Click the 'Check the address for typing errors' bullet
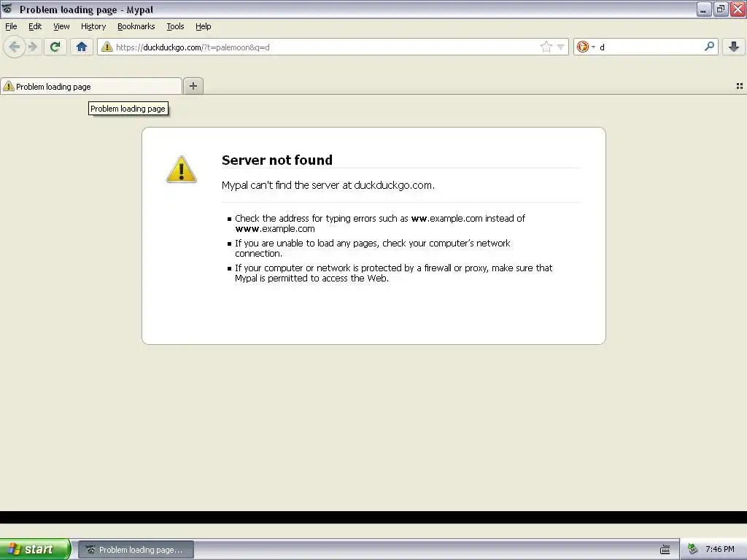Viewport: 747px width, 560px height. pyautogui.click(x=379, y=223)
